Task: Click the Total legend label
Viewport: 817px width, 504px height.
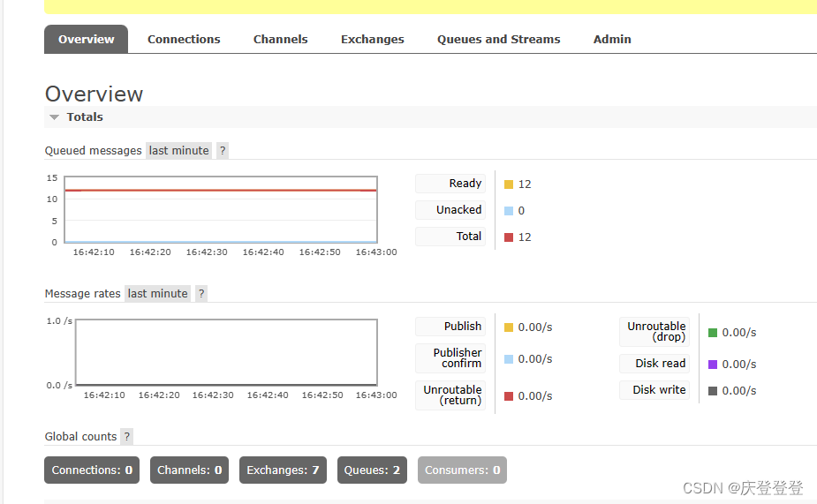Action: (x=450, y=237)
